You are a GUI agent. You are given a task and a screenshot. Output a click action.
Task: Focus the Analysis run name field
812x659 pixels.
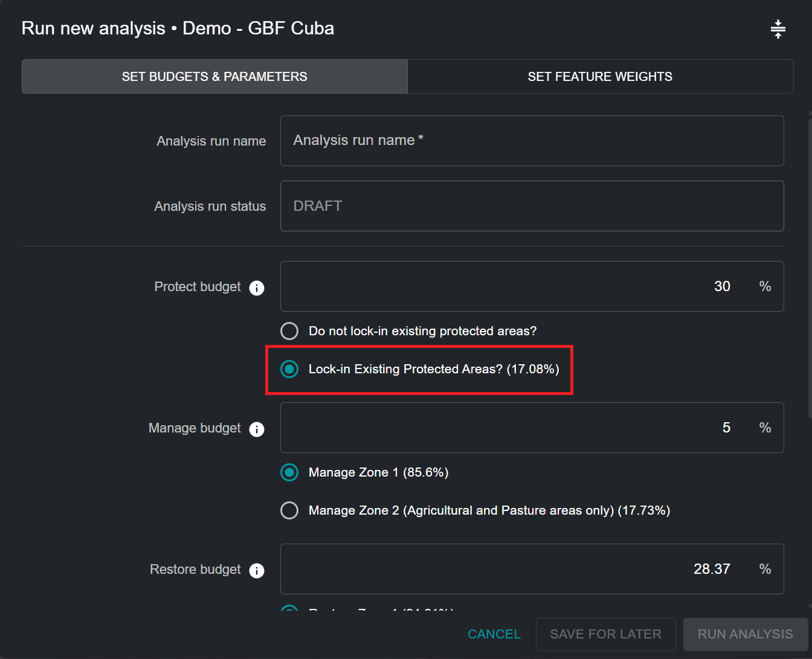pos(532,141)
